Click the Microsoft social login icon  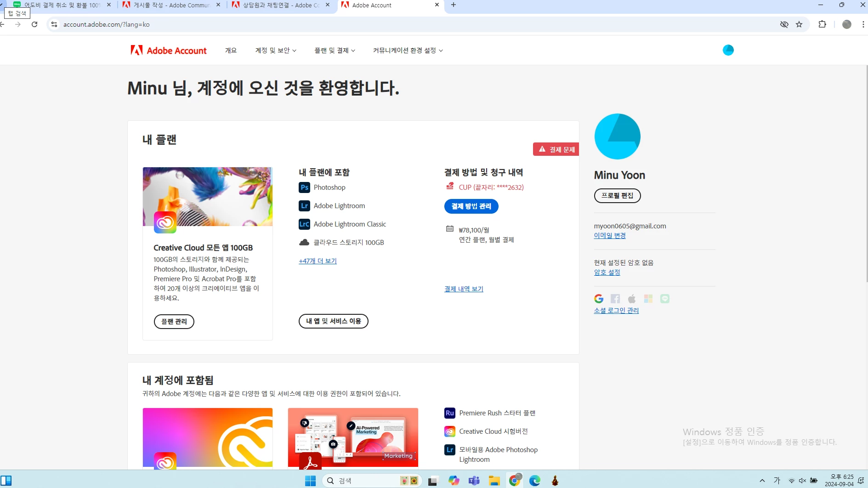point(648,299)
